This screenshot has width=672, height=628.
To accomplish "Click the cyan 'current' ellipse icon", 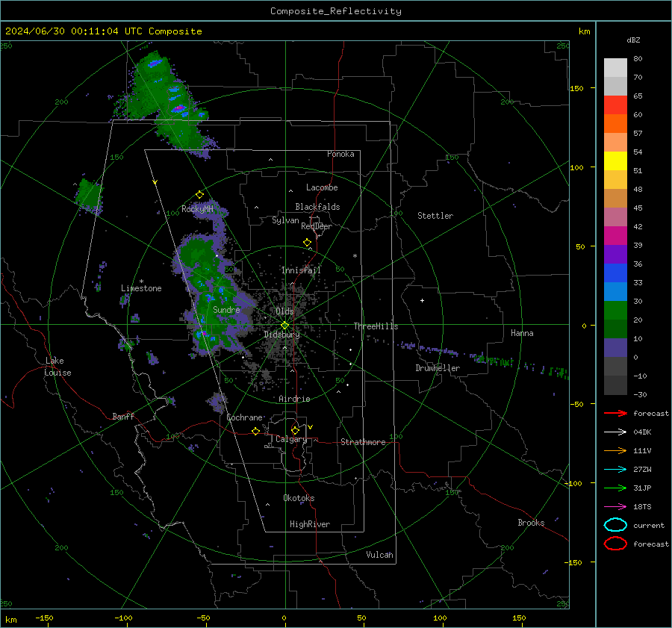I will point(615,525).
